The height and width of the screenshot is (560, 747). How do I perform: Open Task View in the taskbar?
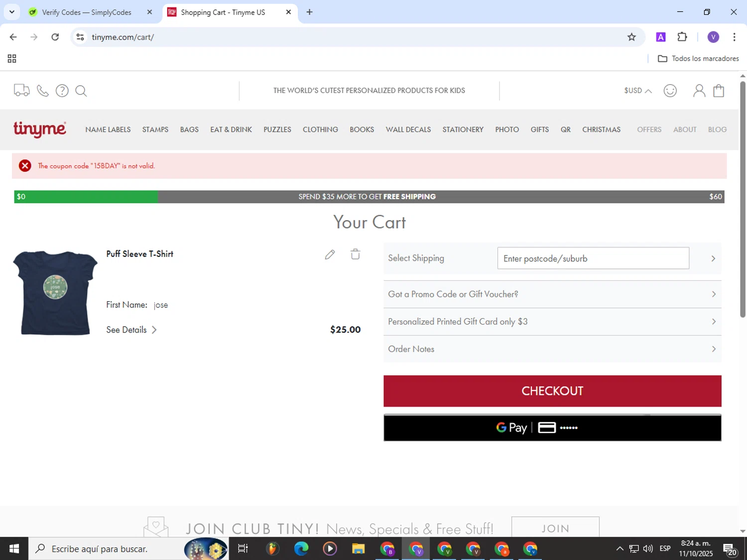tap(243, 549)
